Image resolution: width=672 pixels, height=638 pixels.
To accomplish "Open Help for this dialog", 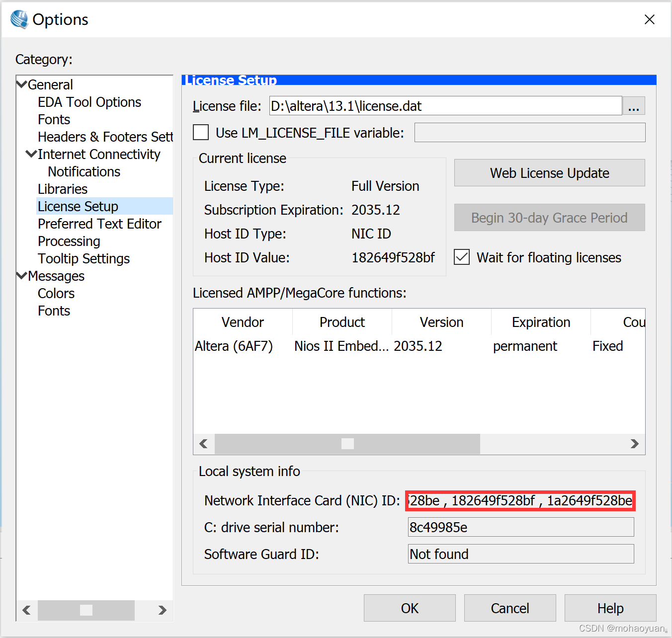I will click(x=610, y=608).
